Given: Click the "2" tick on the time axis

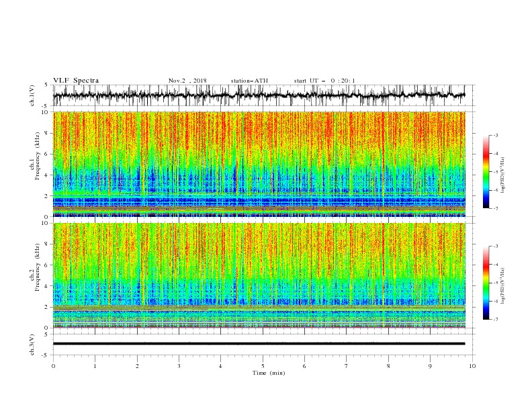Looking at the screenshot, I should (x=137, y=366).
